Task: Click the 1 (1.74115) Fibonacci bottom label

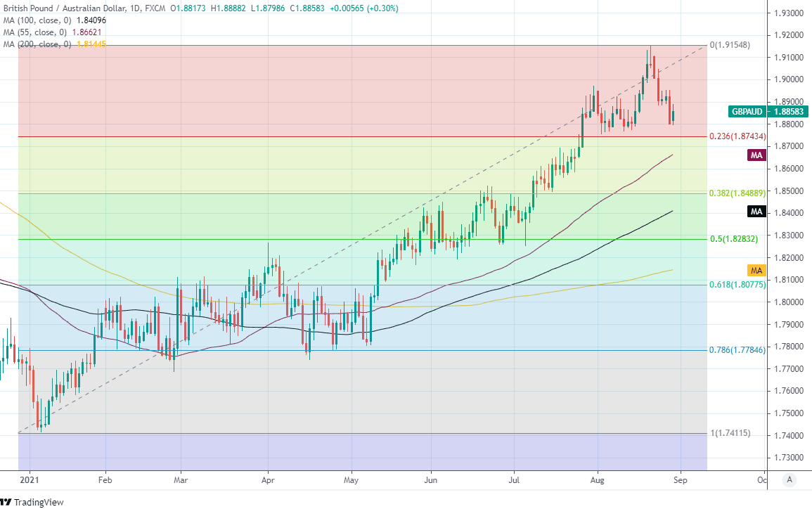Action: click(x=730, y=434)
